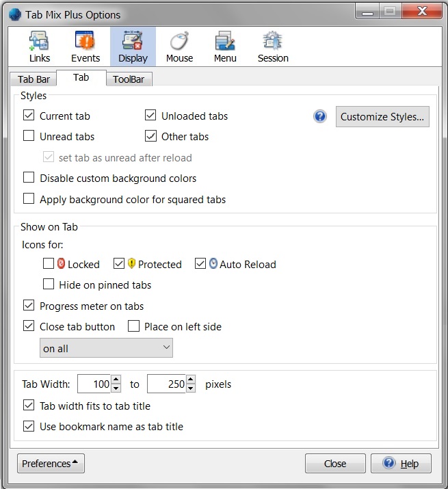This screenshot has height=489, width=448.
Task: Click the Customize Styles button
Action: [382, 117]
